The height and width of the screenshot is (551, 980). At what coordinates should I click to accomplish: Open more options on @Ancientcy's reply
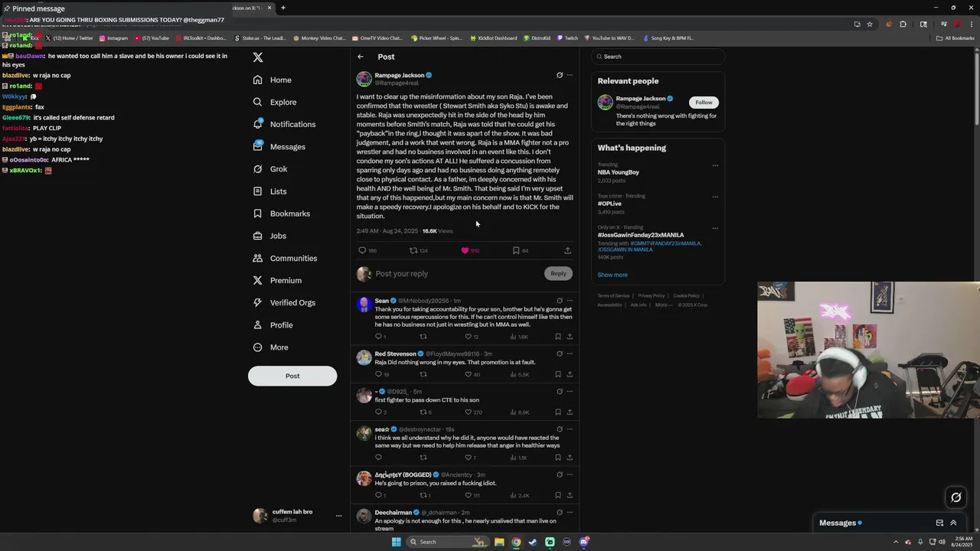pyautogui.click(x=570, y=474)
